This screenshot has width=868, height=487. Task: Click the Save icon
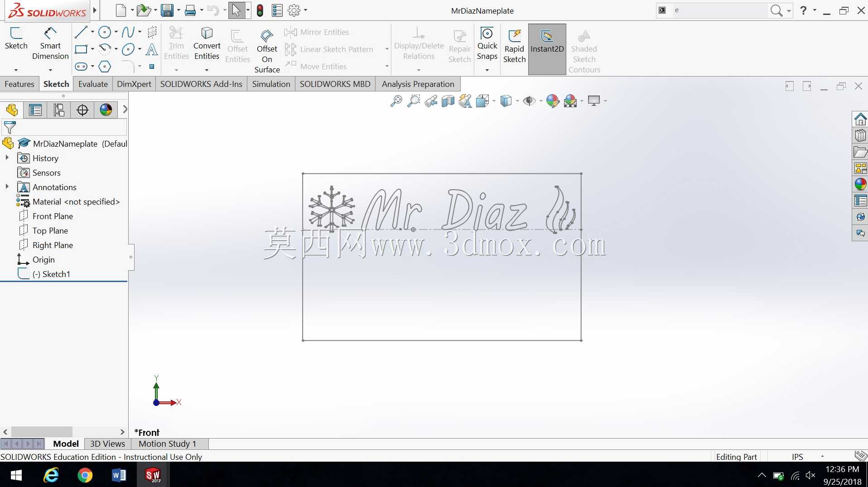pos(168,10)
